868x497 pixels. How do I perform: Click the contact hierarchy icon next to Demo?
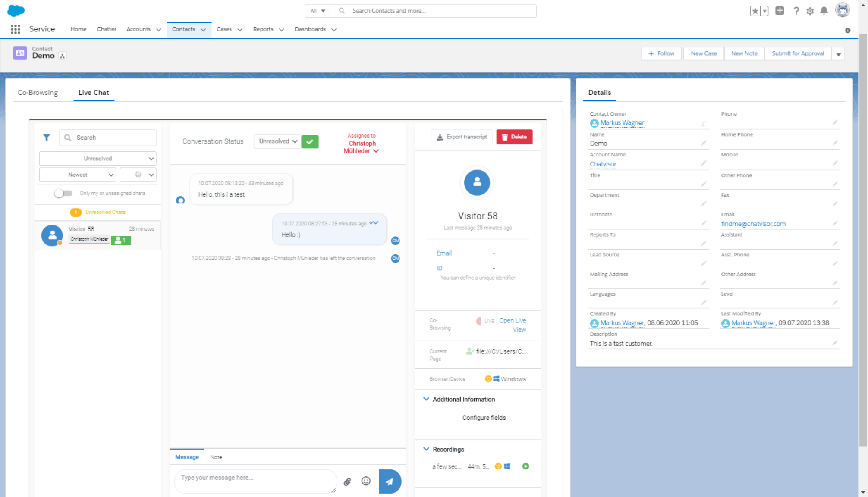click(63, 56)
